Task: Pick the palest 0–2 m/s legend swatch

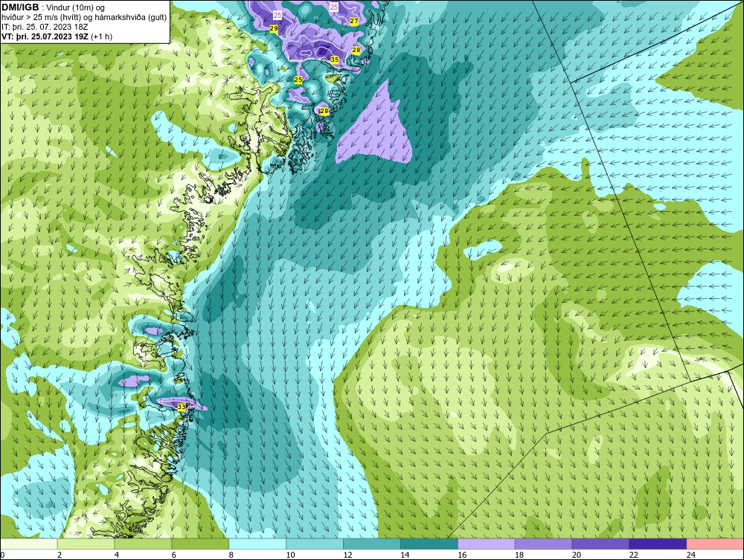Action: click(29, 544)
